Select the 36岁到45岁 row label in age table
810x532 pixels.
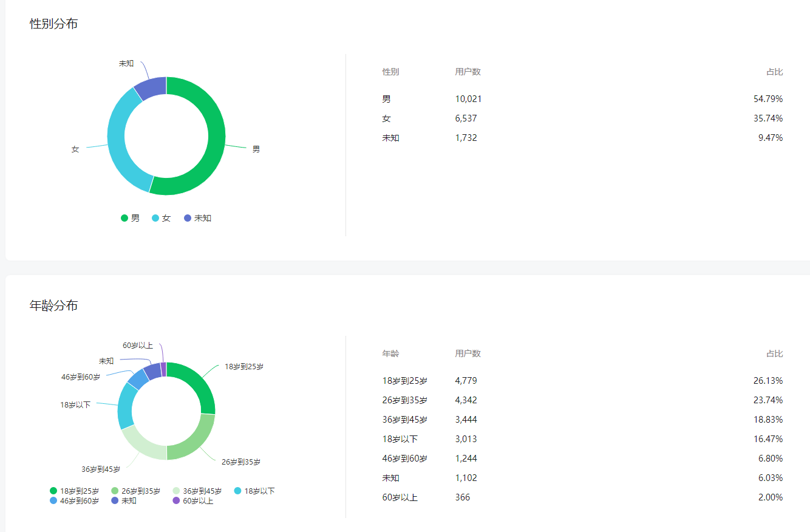pyautogui.click(x=404, y=420)
